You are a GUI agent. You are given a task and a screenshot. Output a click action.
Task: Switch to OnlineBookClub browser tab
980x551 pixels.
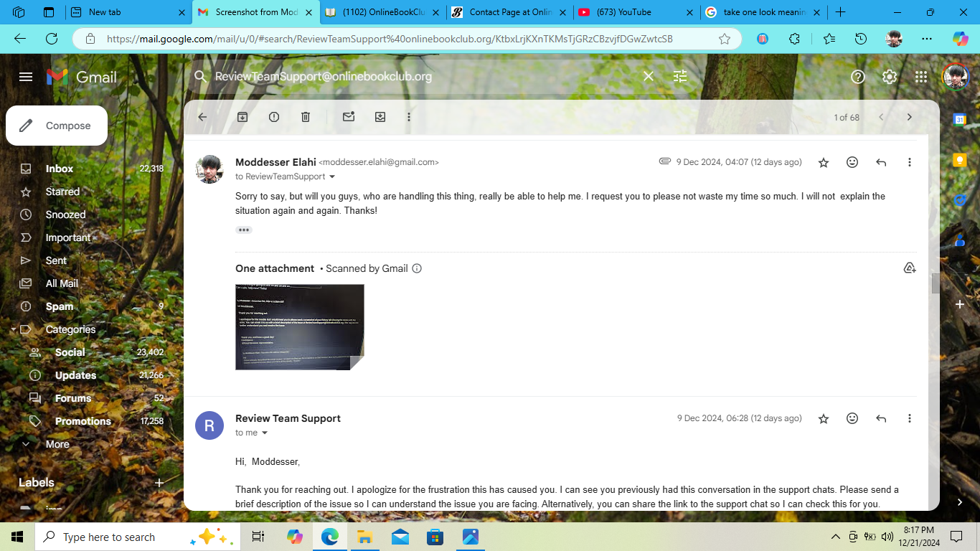click(x=382, y=12)
